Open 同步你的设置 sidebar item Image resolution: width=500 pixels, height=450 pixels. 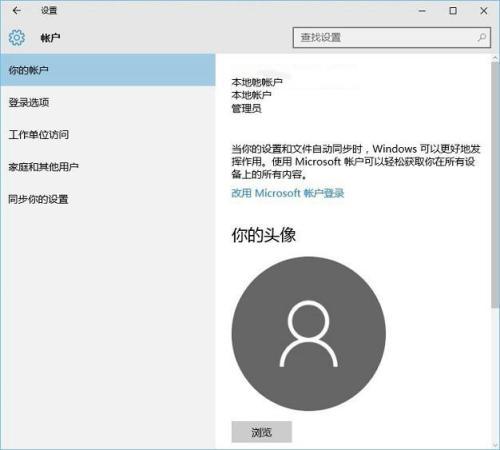click(108, 199)
